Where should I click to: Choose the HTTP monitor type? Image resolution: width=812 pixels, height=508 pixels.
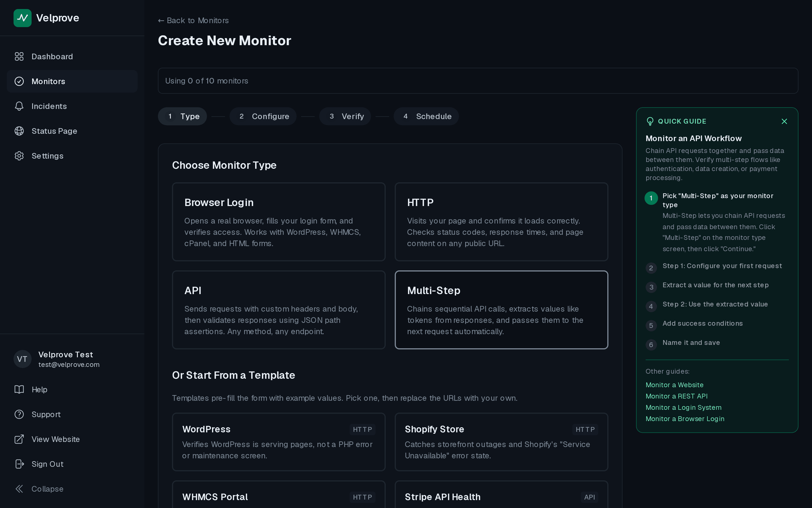pyautogui.click(x=501, y=222)
